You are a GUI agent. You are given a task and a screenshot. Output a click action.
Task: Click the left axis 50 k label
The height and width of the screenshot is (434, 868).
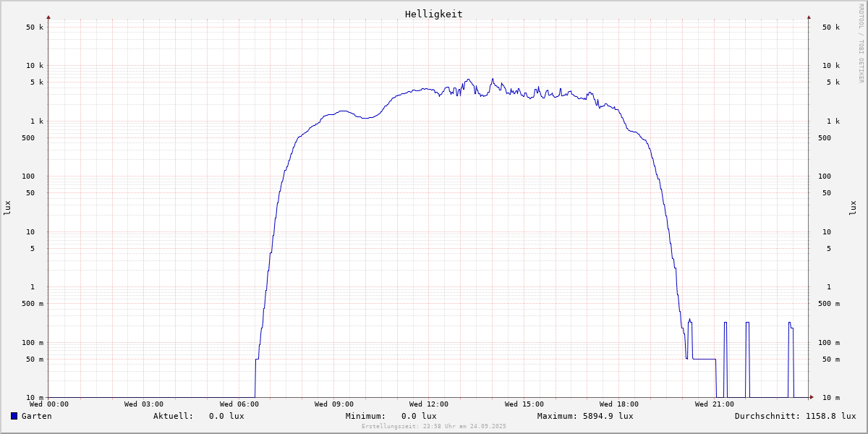click(x=35, y=27)
